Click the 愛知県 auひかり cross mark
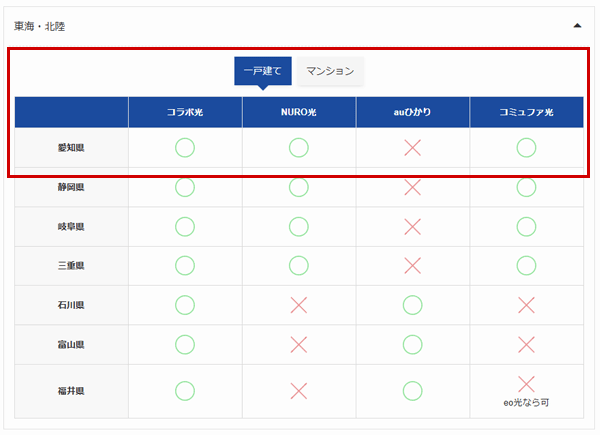Screen dimensions: 600x435 (x=412, y=148)
